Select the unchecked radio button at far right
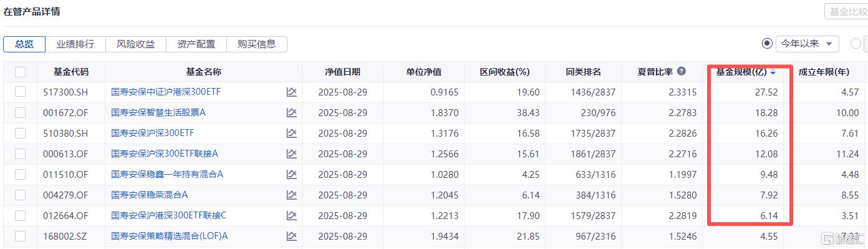Viewport: 868px width, 249px height. (x=856, y=44)
